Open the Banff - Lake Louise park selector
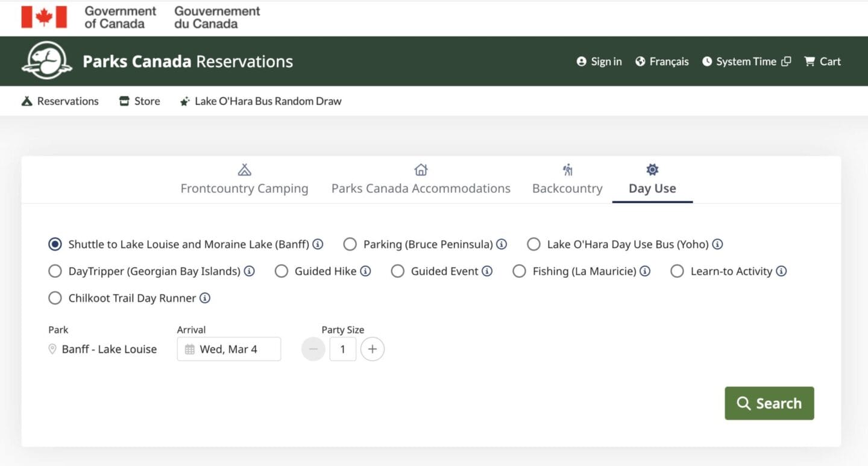 (103, 349)
